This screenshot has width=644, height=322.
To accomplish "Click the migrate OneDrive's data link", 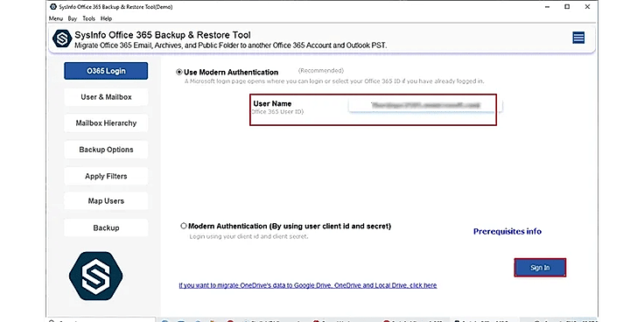I will tap(308, 285).
